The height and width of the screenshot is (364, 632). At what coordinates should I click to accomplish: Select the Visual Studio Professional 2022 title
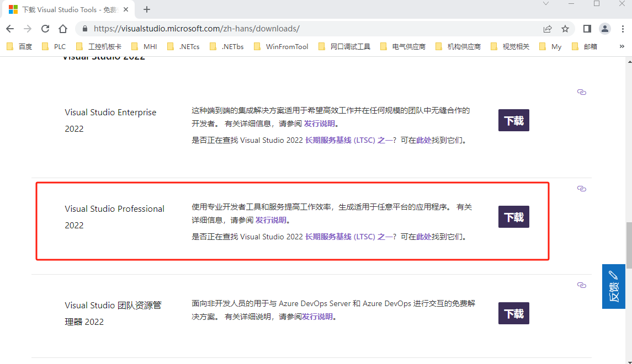(x=114, y=217)
